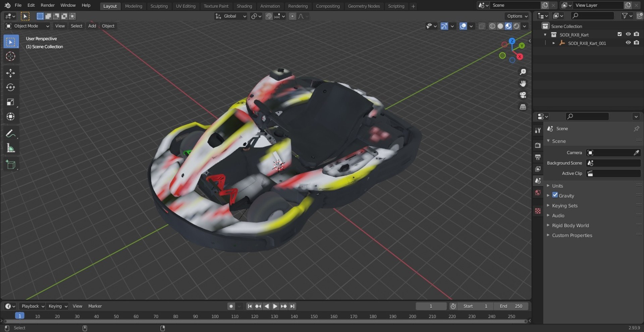Activate the Rotate tool
Screen dimensions: 644x332
pos(10,87)
